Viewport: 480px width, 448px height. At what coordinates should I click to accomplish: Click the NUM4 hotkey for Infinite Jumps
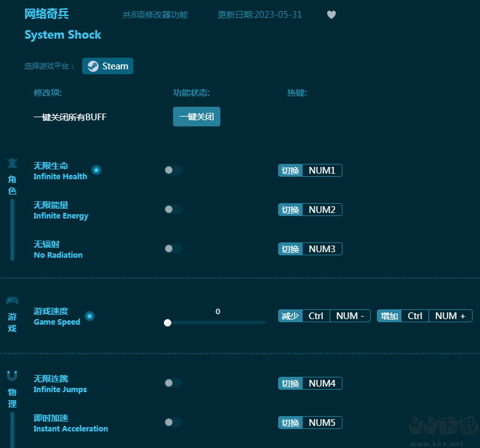[322, 383]
